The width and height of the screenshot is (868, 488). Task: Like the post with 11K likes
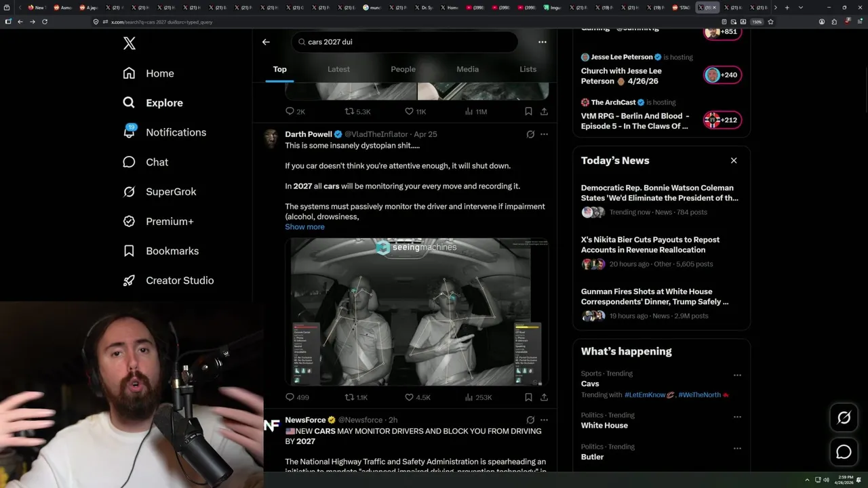point(415,112)
